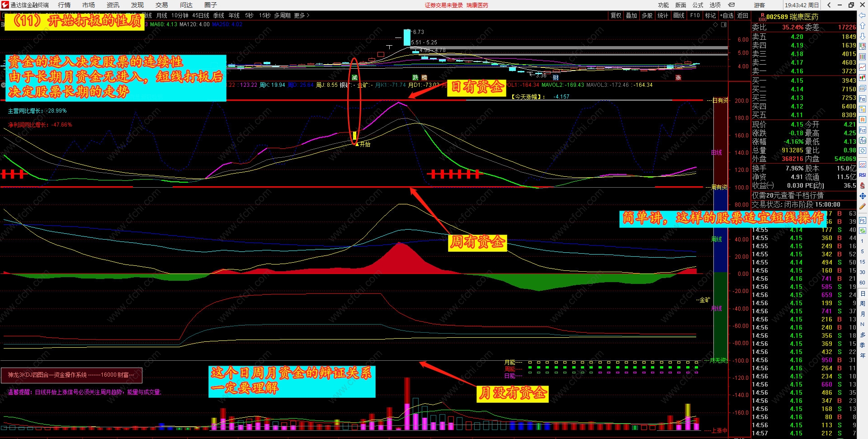The image size is (868, 439).
Task: Click the 多股 multi-stock button
Action: click(x=647, y=15)
